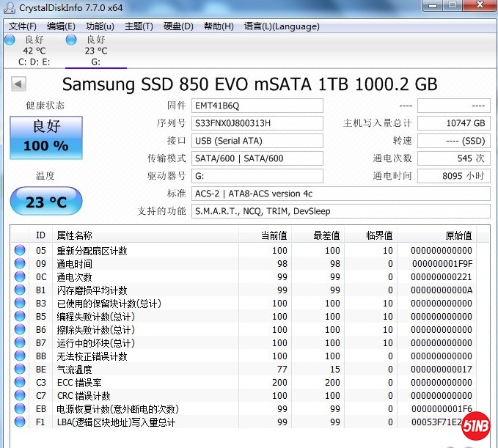Open the 硬盘(D) menu
This screenshot has width=498, height=448.
(178, 26)
